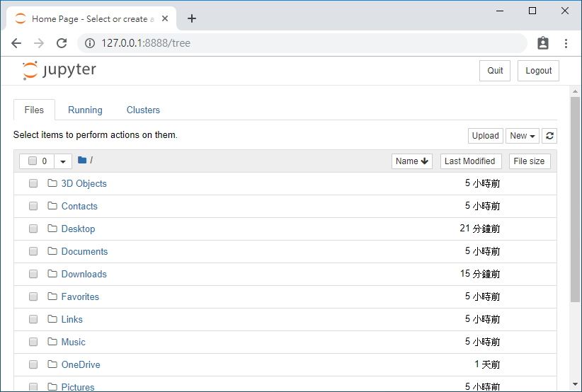Close the Home Page browser tab

165,18
